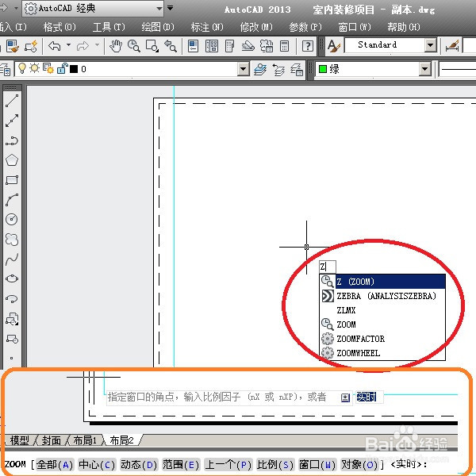Select the Construction Line tool
Screen dimensions: 476x476
click(x=12, y=121)
